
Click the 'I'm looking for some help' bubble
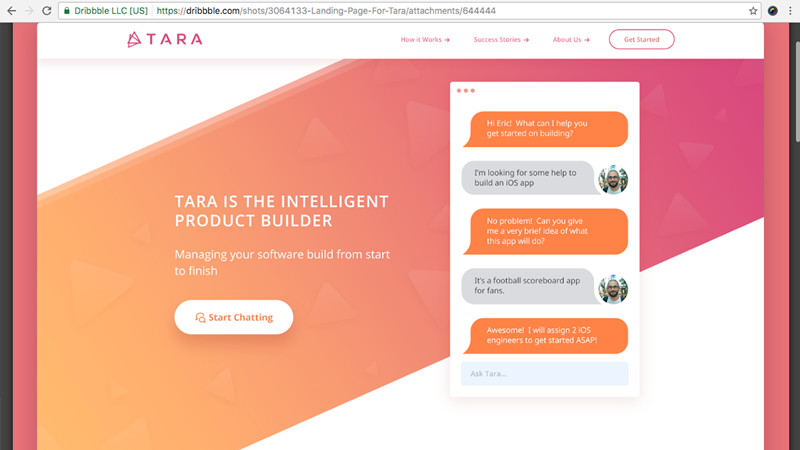529,178
